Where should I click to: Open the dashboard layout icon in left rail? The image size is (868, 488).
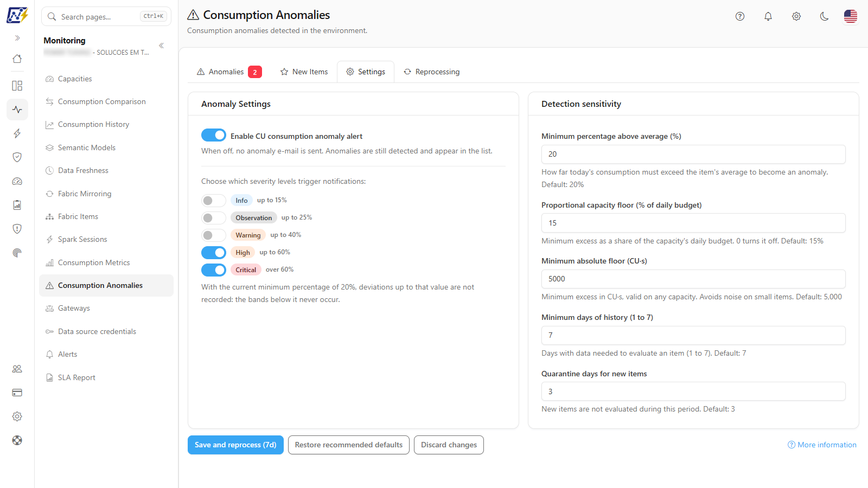[x=17, y=86]
